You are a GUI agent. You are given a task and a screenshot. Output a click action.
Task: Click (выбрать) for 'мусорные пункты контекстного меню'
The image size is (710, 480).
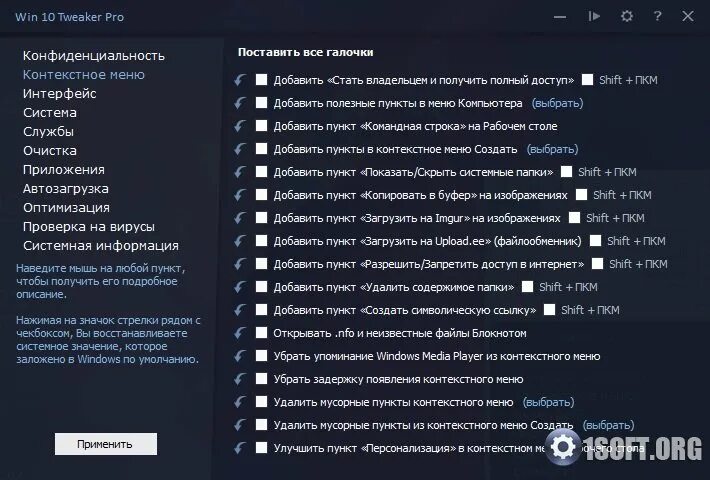[x=548, y=402]
